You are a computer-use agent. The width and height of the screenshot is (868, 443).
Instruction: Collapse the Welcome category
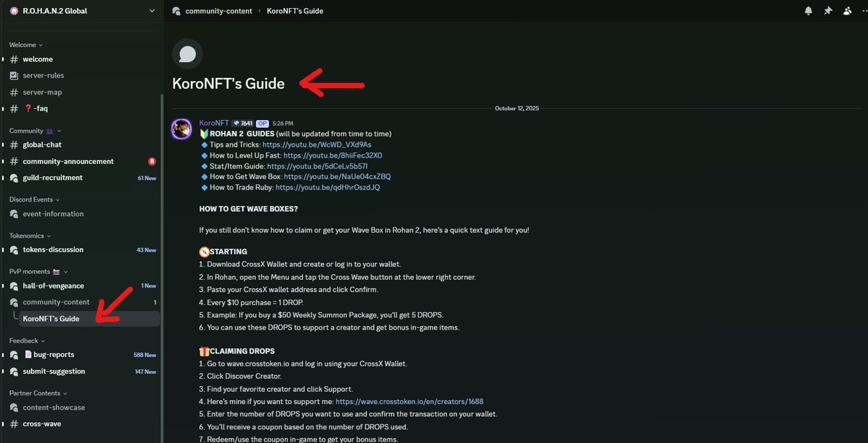pyautogui.click(x=26, y=45)
